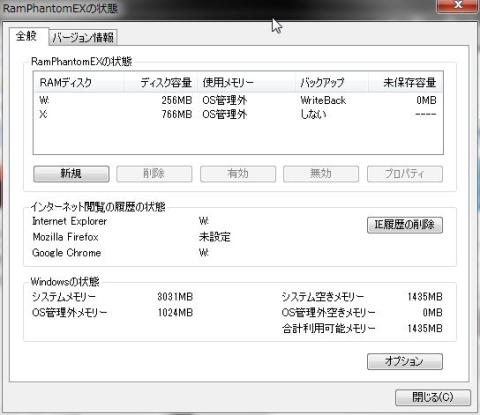Screen dimensions: 480x415
Task: Open the バージョン情報 tab
Action: pos(83,37)
